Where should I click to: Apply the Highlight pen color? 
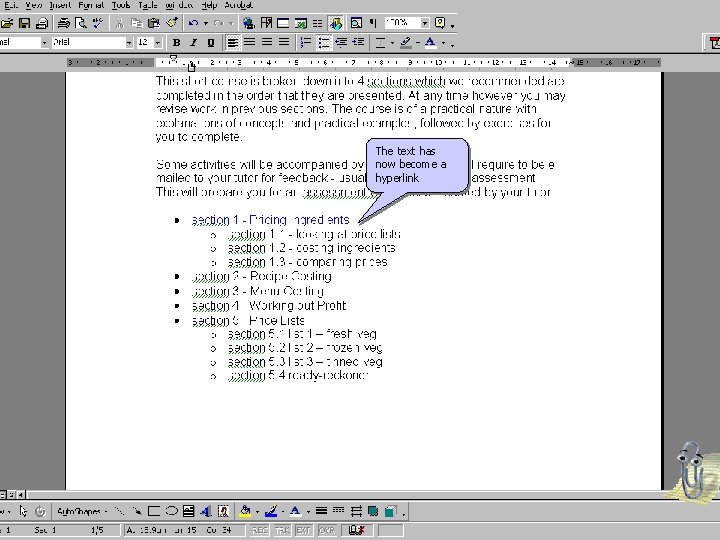coord(405,43)
